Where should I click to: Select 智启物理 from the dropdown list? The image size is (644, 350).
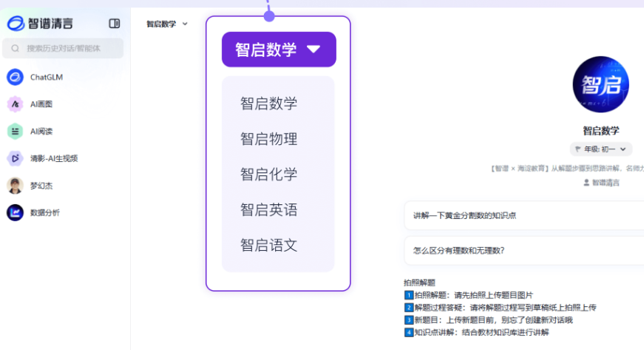[268, 139]
